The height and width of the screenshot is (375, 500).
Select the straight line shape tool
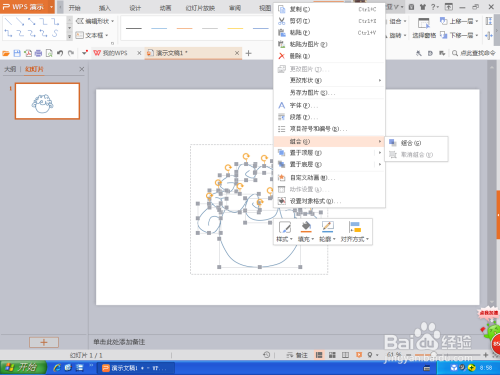tap(8, 22)
